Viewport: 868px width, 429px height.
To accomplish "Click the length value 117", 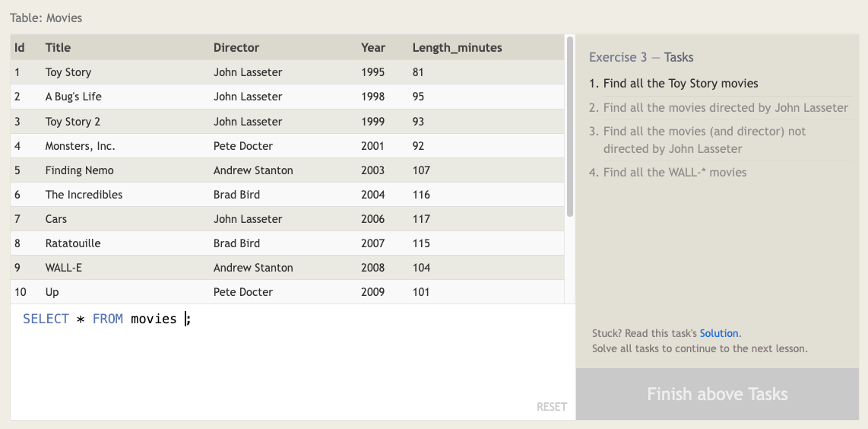I will [x=421, y=219].
